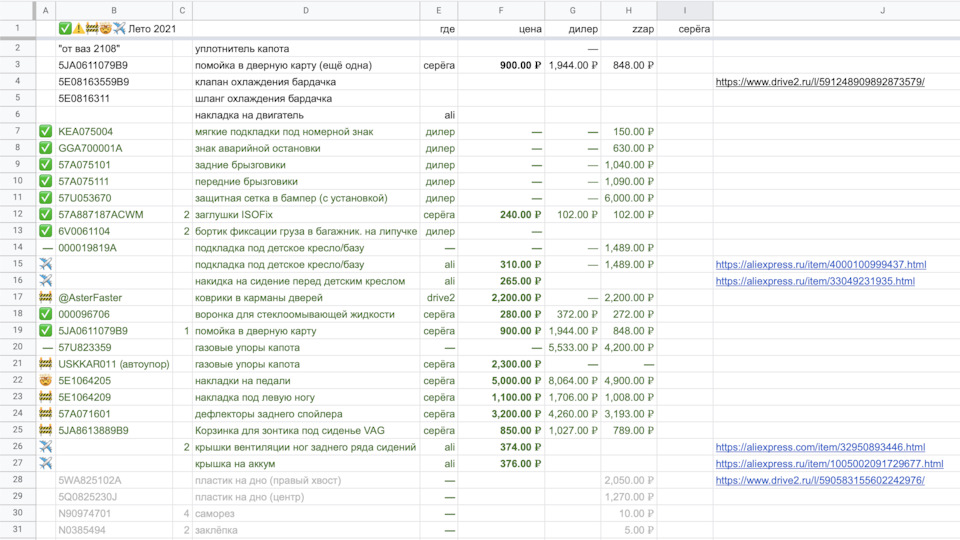This screenshot has width=960, height=540.
Task: Click the green checkmark next to 000096706
Action: pos(46,314)
